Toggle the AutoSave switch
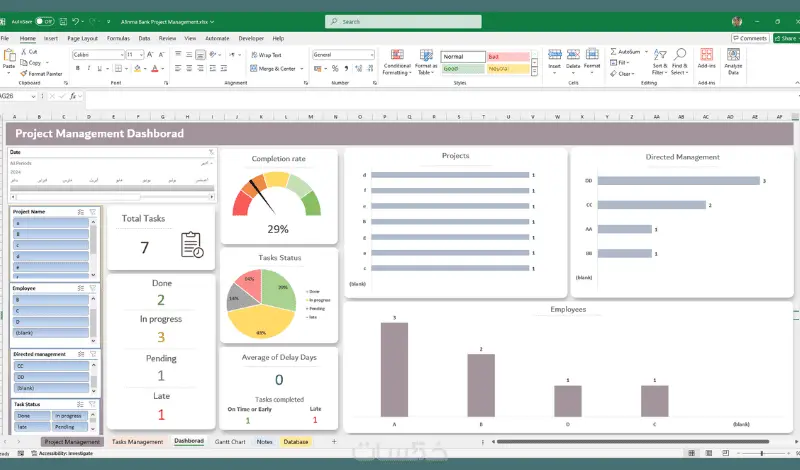 [45, 21]
